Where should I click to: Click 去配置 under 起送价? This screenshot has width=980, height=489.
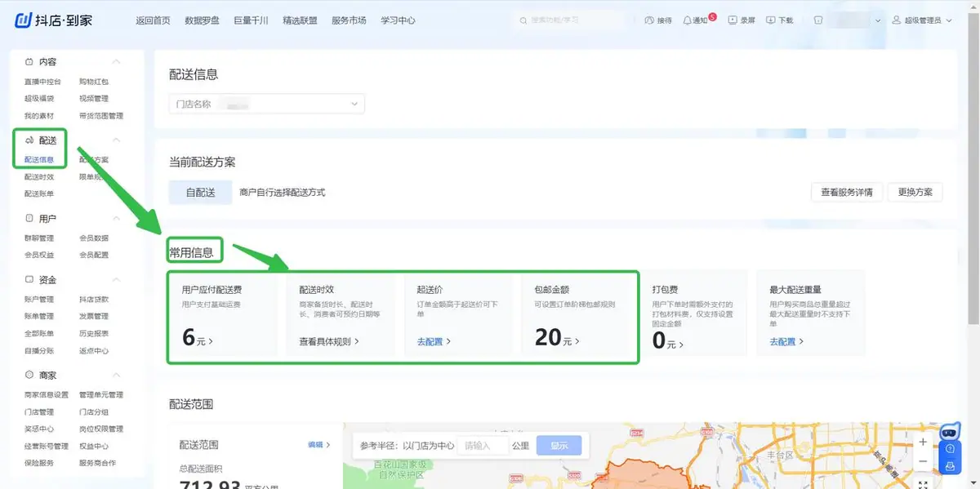pos(434,341)
